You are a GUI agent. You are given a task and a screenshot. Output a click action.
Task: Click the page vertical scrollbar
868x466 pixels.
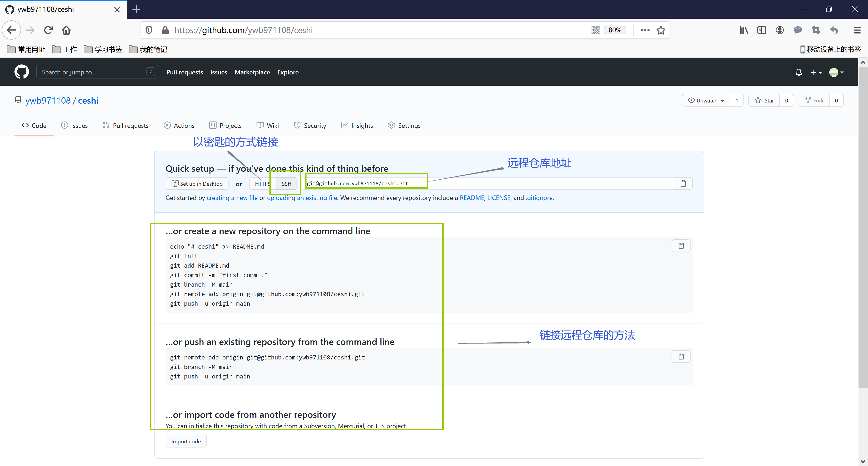coord(863,228)
